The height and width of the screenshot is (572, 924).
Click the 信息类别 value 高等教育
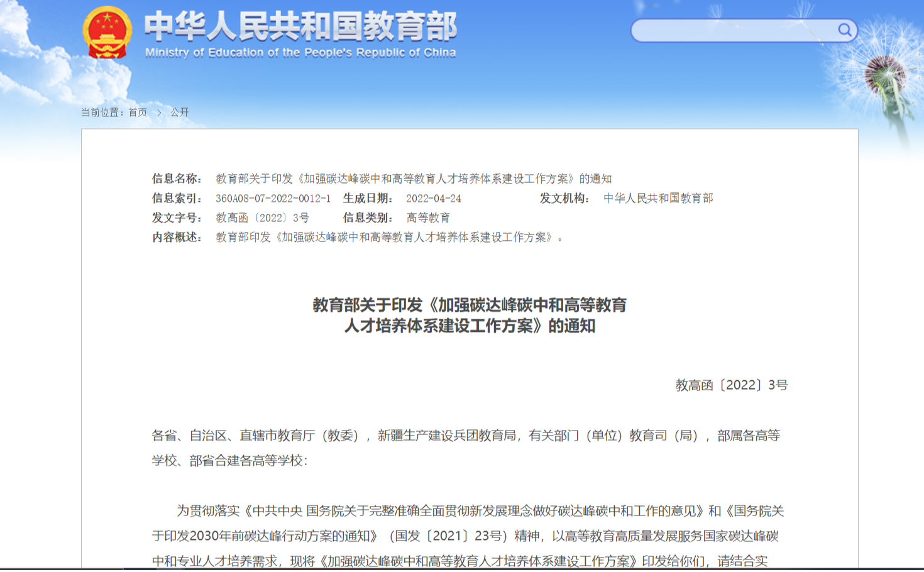click(427, 218)
